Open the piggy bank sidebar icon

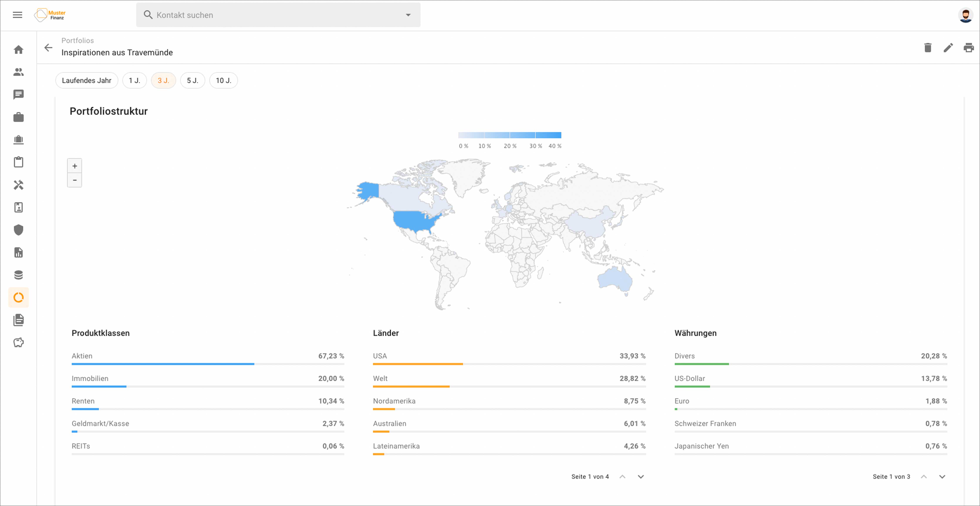(18, 342)
